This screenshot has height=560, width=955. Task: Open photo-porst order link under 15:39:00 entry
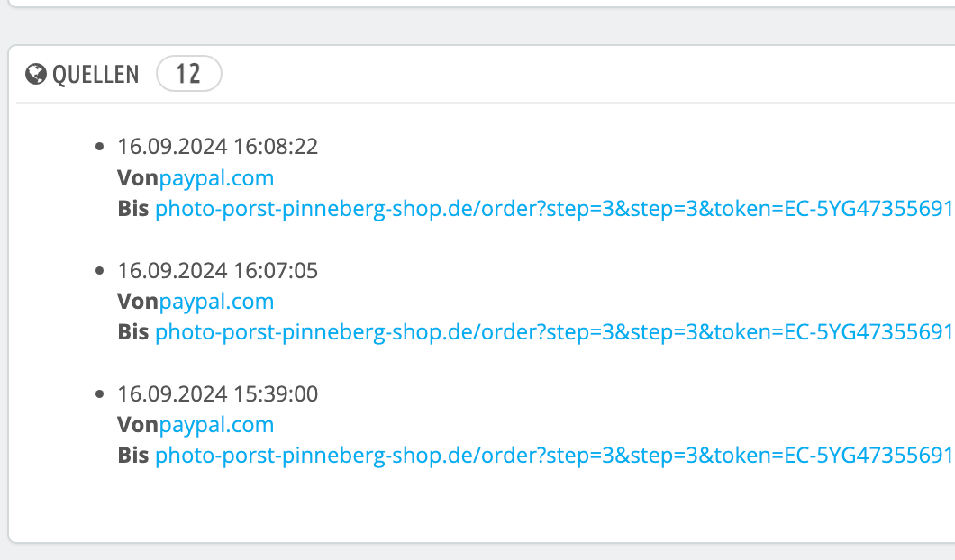click(553, 456)
